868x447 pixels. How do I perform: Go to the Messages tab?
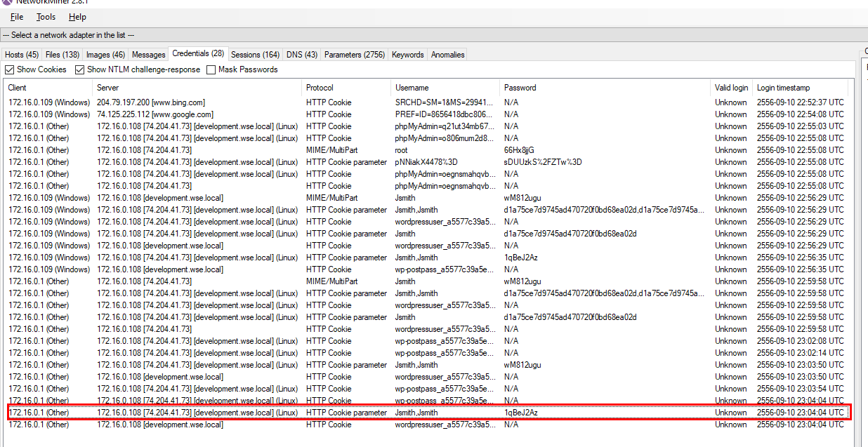coord(148,55)
